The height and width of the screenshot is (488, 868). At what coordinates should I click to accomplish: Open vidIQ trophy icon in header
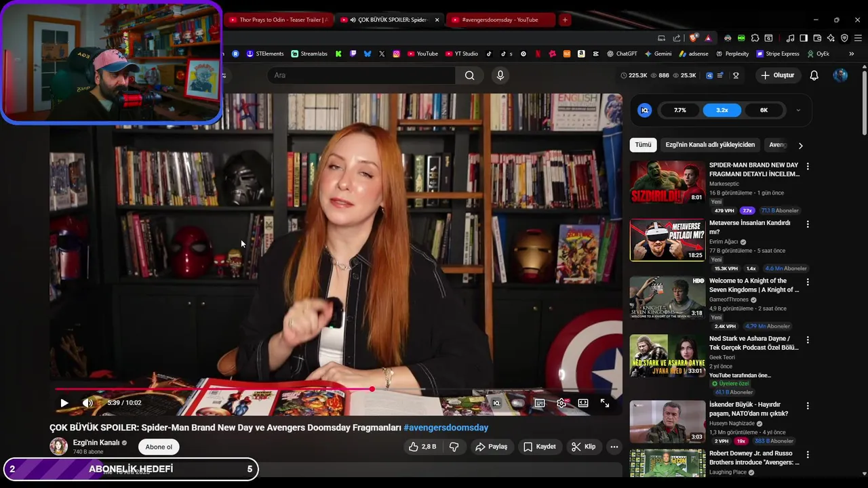tap(736, 75)
